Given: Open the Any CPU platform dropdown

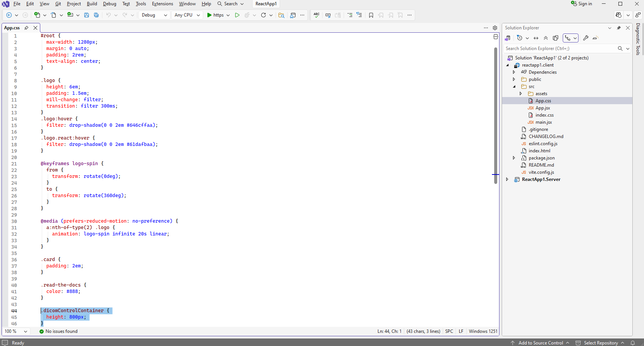Looking at the screenshot, I should coord(187,15).
